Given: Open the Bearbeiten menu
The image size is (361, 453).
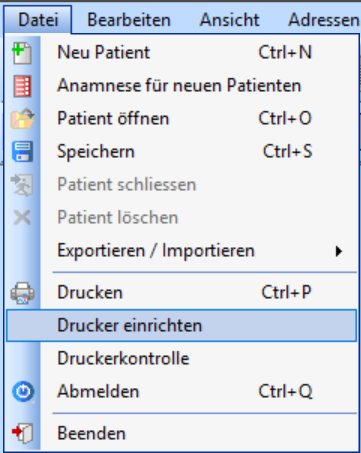Looking at the screenshot, I should (x=129, y=20).
